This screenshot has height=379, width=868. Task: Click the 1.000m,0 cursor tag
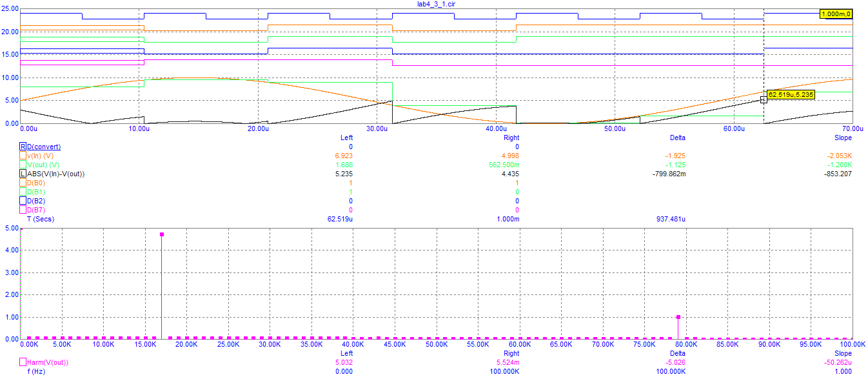pos(836,14)
